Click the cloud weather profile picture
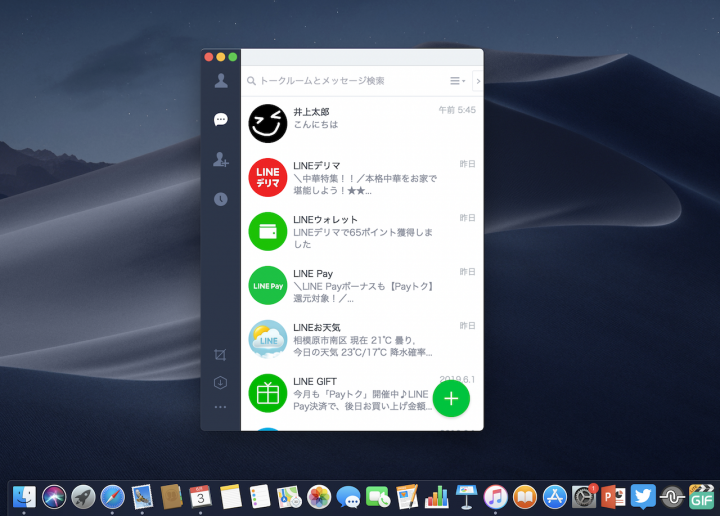The width and height of the screenshot is (720, 516). click(268, 339)
